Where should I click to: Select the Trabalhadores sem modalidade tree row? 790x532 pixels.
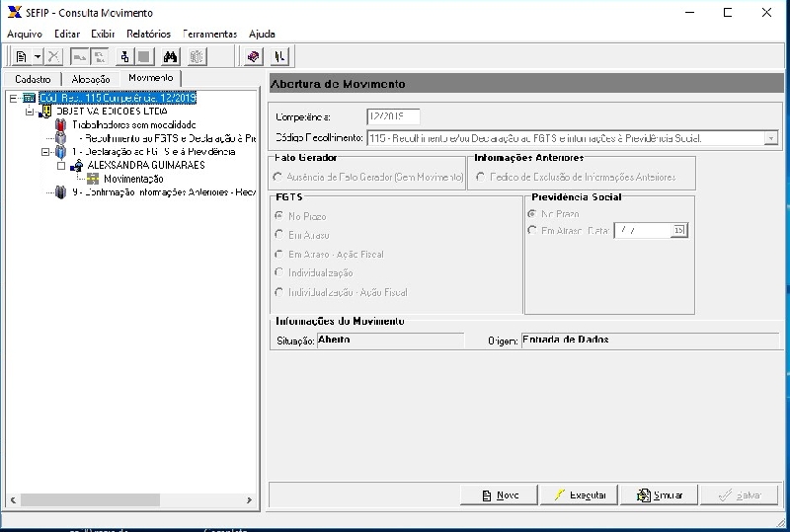(x=134, y=125)
